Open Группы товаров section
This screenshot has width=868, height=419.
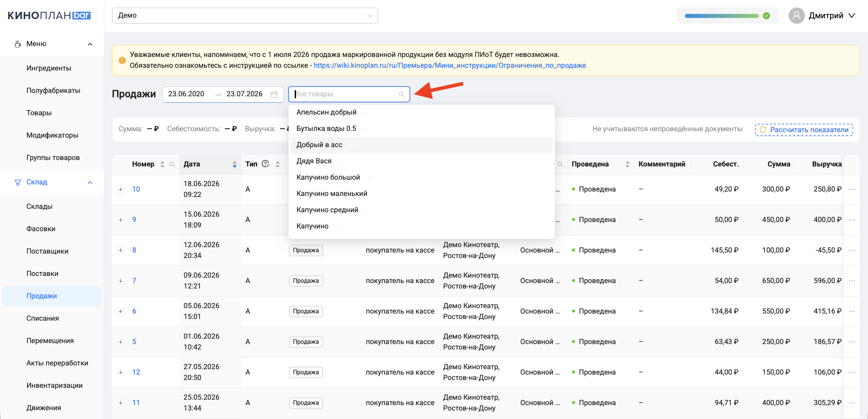click(53, 158)
